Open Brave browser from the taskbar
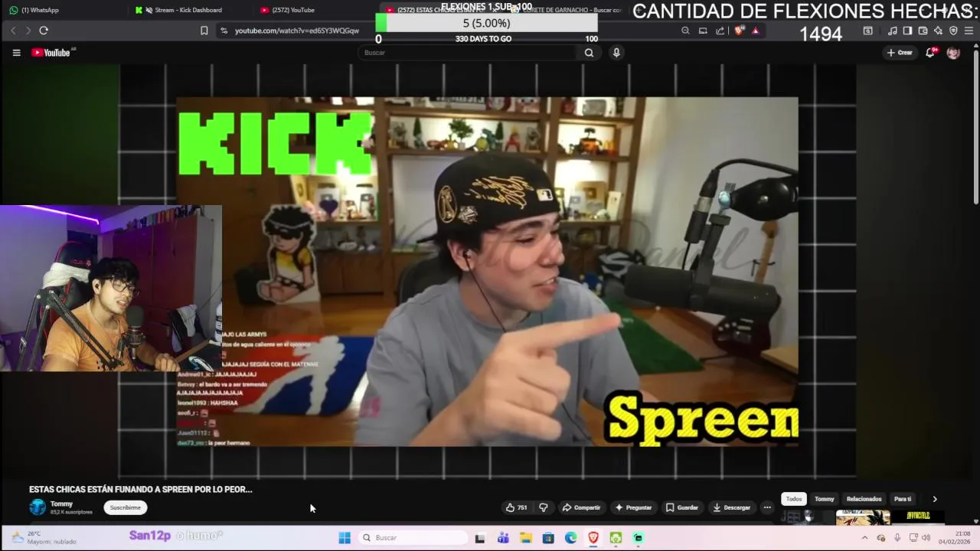Image resolution: width=980 pixels, height=551 pixels. (593, 538)
